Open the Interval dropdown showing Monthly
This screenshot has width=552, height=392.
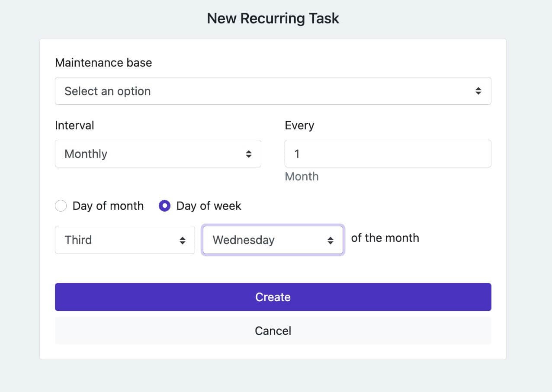(158, 154)
